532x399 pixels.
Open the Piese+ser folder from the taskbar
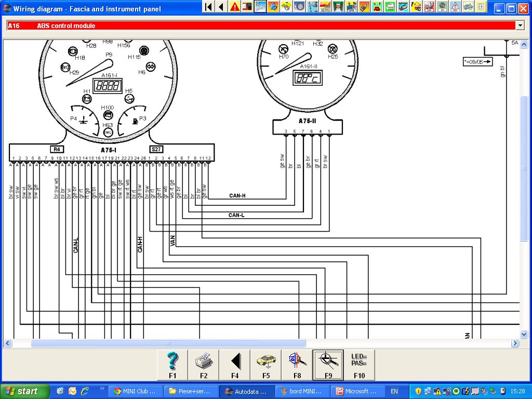tap(191, 391)
